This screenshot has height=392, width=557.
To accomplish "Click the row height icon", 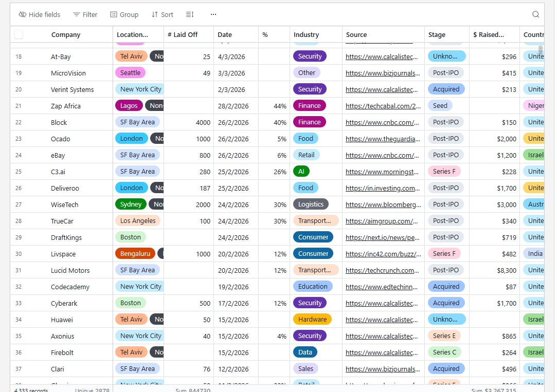I will pyautogui.click(x=190, y=14).
